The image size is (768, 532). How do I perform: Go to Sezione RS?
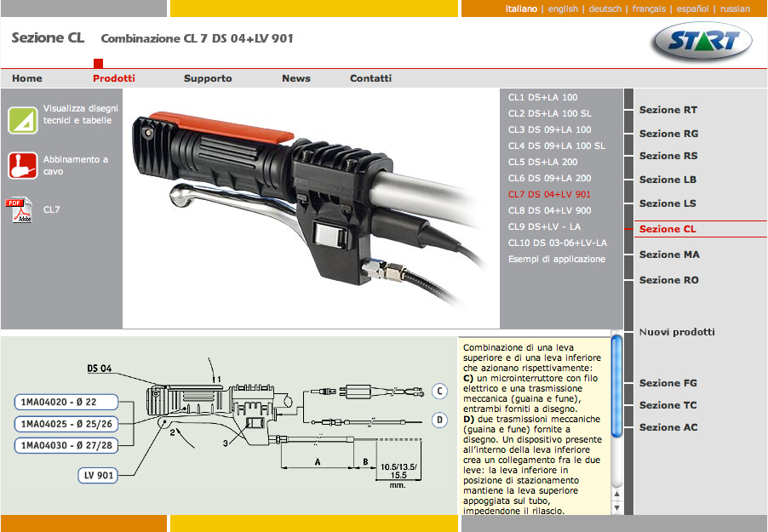(x=668, y=156)
